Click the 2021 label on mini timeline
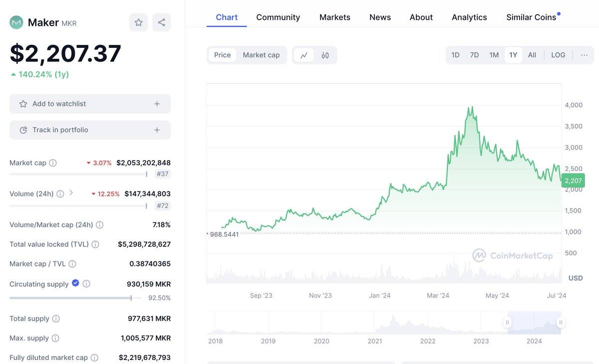Screen dimensions: 599x364 coord(375,341)
